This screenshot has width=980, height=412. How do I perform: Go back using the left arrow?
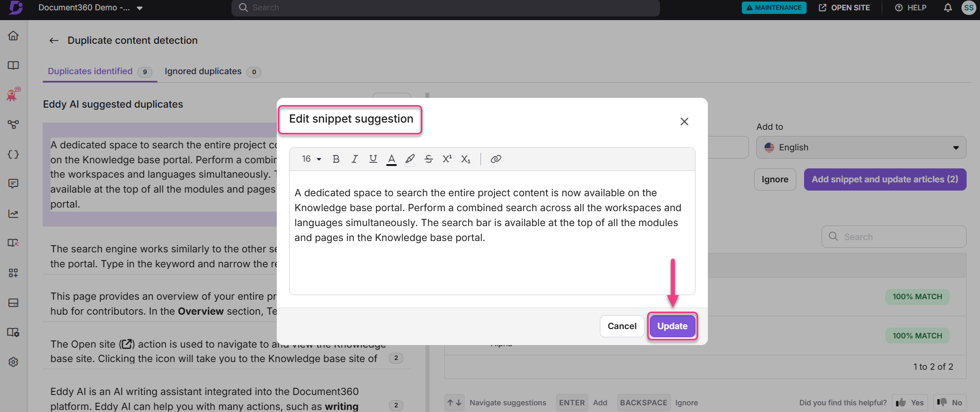click(x=54, y=41)
